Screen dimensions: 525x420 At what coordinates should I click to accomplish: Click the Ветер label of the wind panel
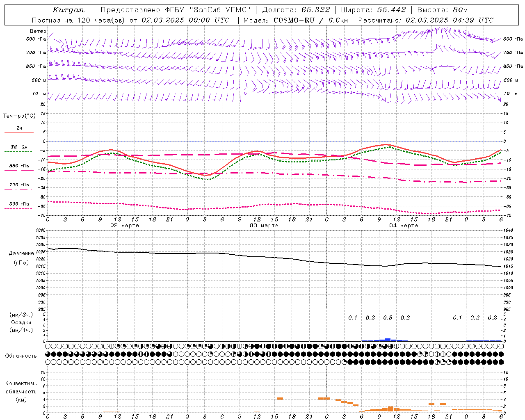tap(38, 31)
